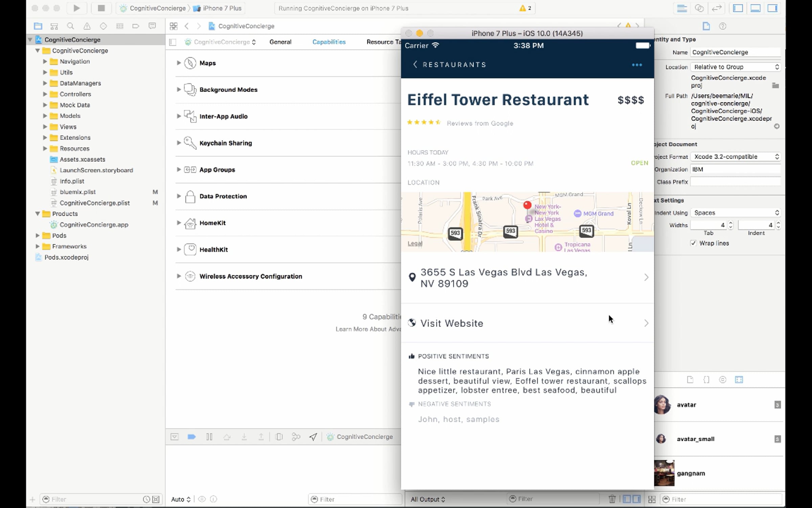Toggle the project/targets list sidebar button
The height and width of the screenshot is (508, 812).
pyautogui.click(x=173, y=42)
